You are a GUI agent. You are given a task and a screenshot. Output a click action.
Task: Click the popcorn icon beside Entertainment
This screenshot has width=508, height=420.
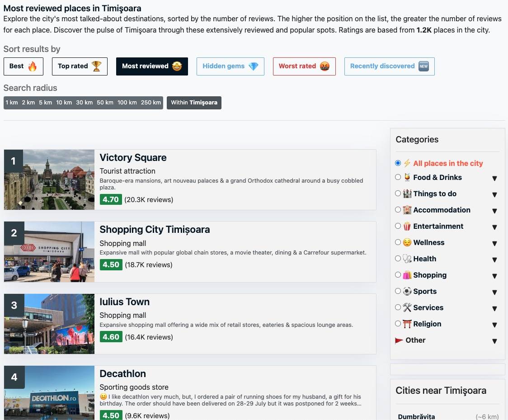tap(407, 227)
